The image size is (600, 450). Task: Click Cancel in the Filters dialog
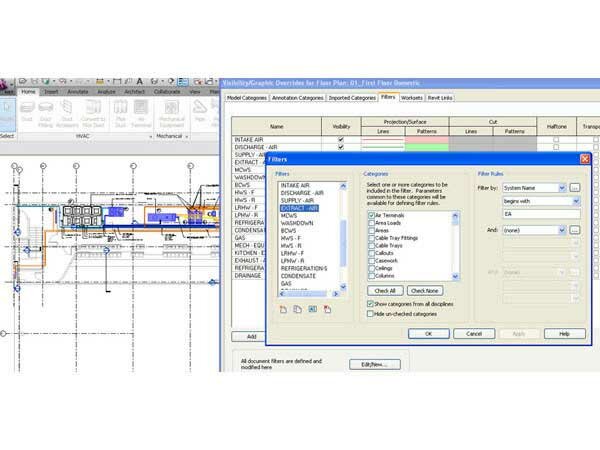point(474,334)
